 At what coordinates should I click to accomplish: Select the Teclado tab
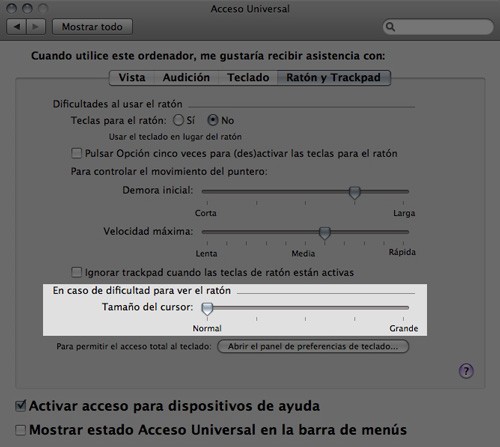point(248,78)
